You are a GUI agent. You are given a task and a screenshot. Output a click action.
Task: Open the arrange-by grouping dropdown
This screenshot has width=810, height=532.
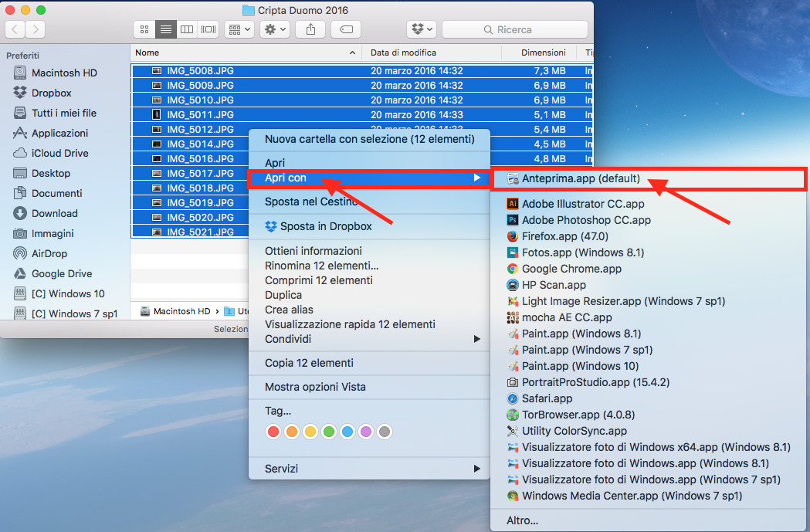pos(239,29)
